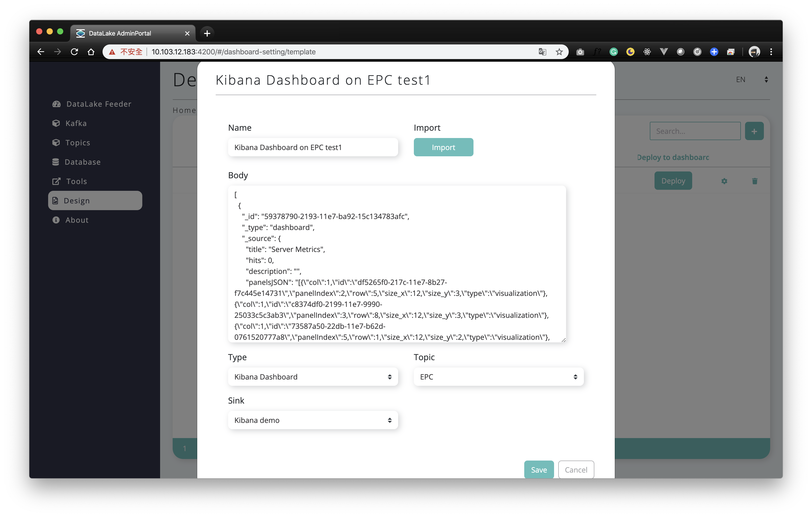Click the plus add template button
Viewport: 812px width, 517px height.
754,131
